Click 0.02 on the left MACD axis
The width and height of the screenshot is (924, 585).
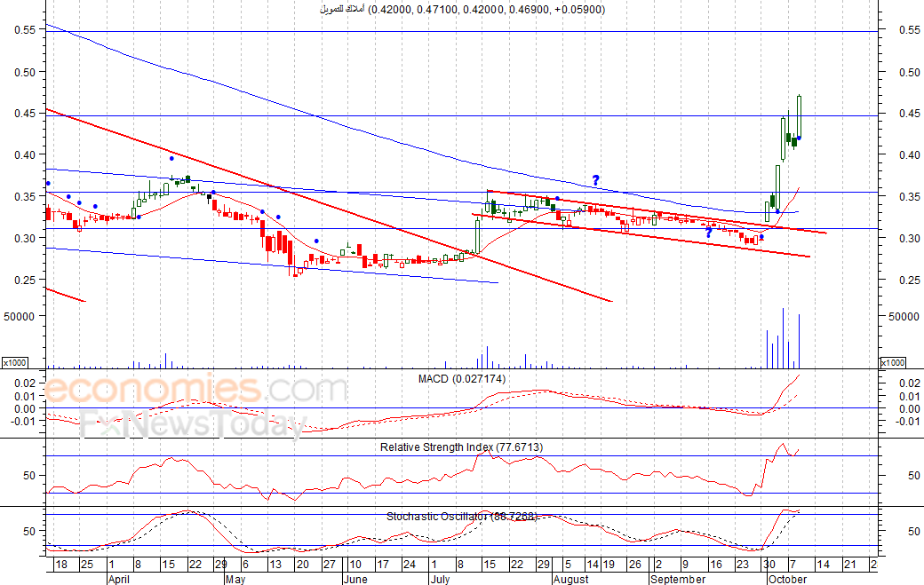(x=25, y=383)
